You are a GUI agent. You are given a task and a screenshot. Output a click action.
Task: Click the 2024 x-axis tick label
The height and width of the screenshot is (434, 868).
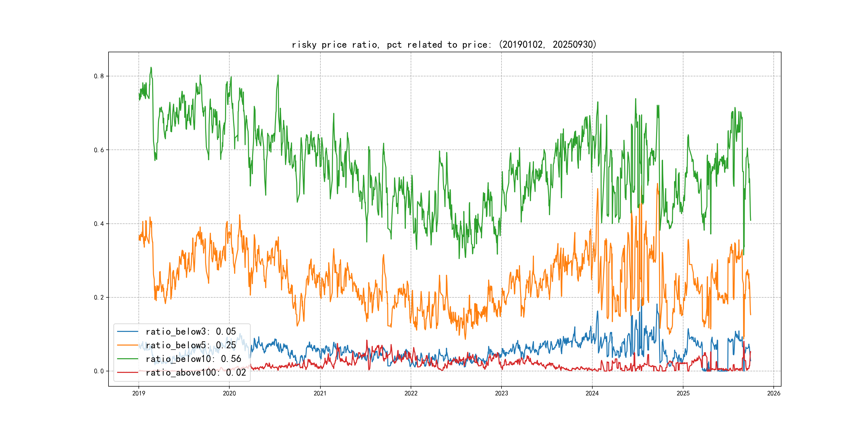592,393
